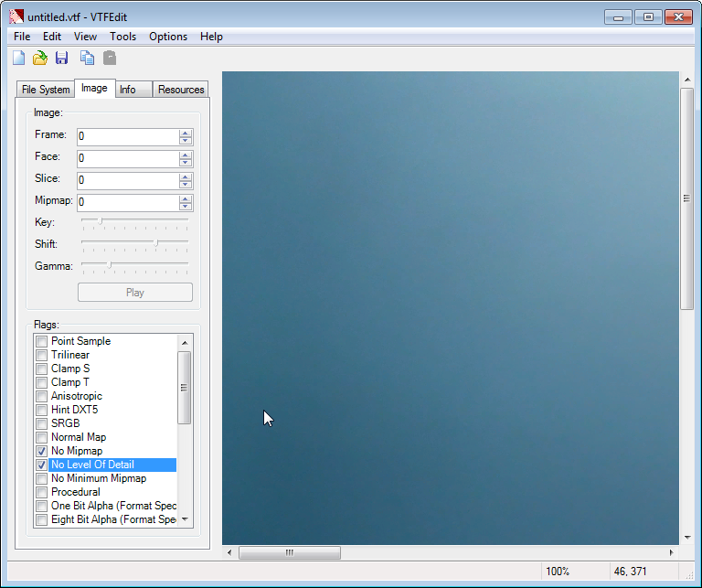This screenshot has width=702, height=588.
Task: Open the View menu
Action: (x=85, y=37)
